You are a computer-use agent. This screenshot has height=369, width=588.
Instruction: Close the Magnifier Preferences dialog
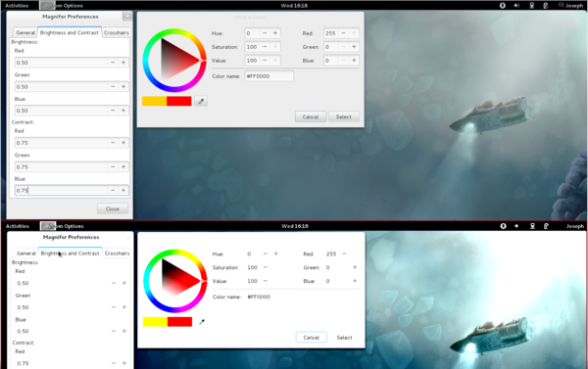pos(113,208)
